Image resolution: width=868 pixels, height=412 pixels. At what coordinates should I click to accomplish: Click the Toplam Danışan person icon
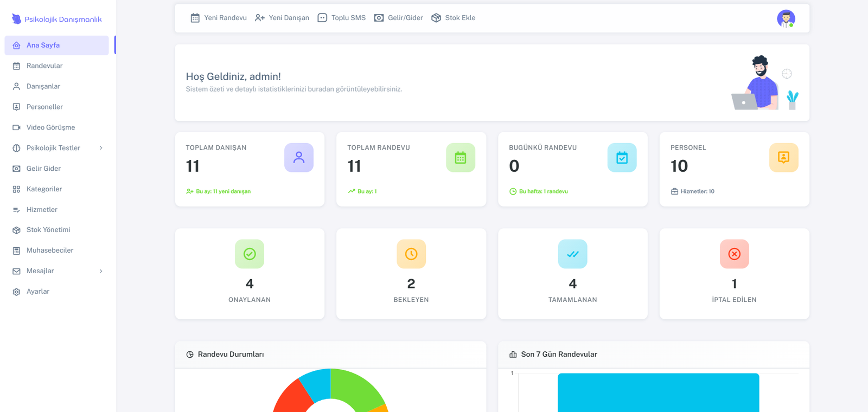pos(299,158)
